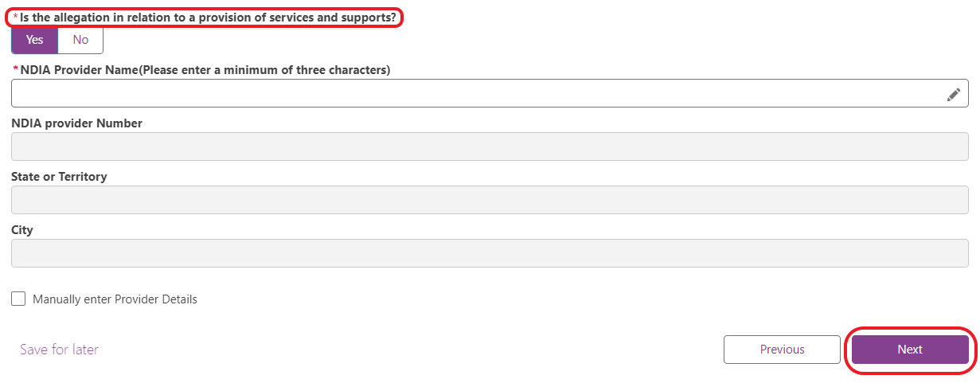Tick the Manually enter Provider Details checkbox

tap(18, 299)
